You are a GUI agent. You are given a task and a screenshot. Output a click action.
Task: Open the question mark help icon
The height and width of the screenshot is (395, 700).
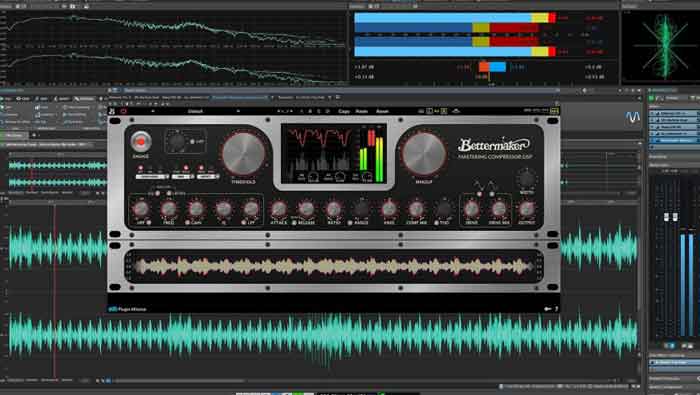click(x=556, y=309)
